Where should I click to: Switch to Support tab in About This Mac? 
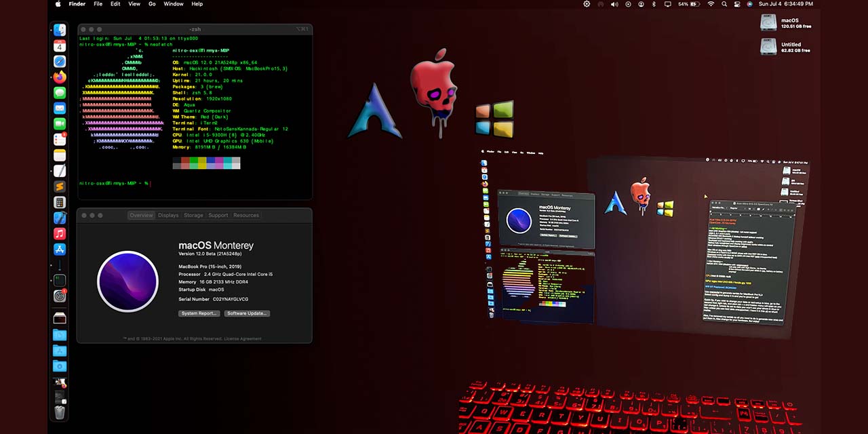point(218,216)
